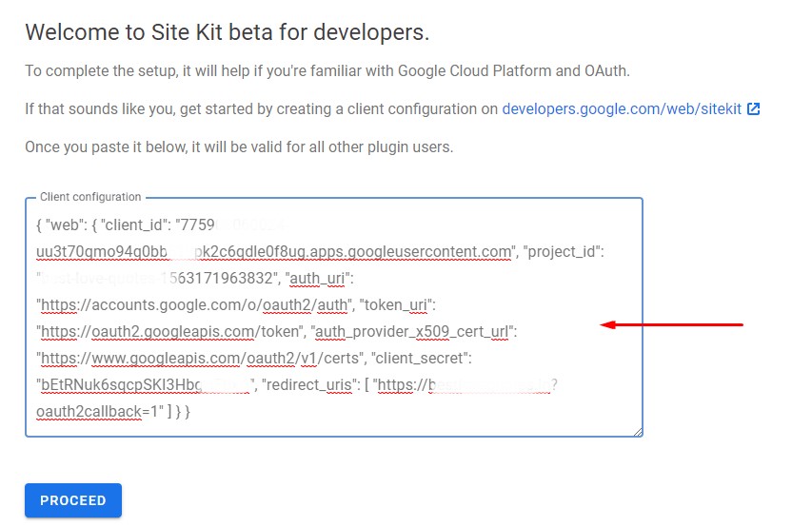Click the "redirect_uris" key text
Image resolution: width=812 pixels, height=527 pixels.
(x=308, y=385)
